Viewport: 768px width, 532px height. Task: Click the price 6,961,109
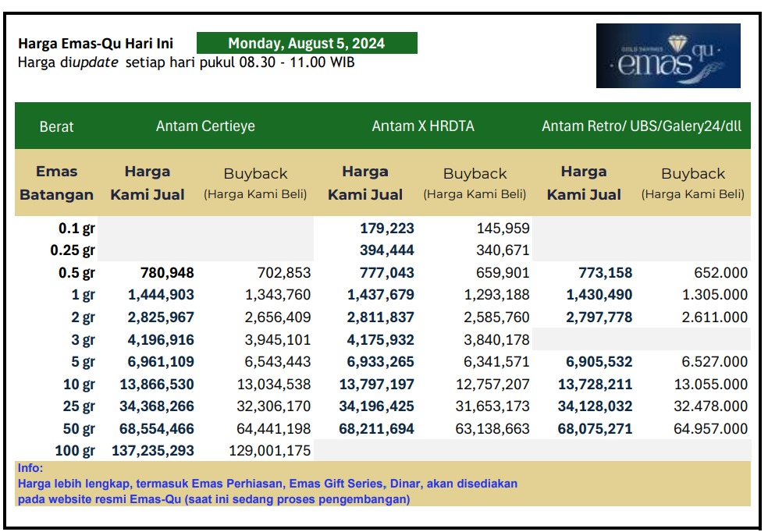161,362
